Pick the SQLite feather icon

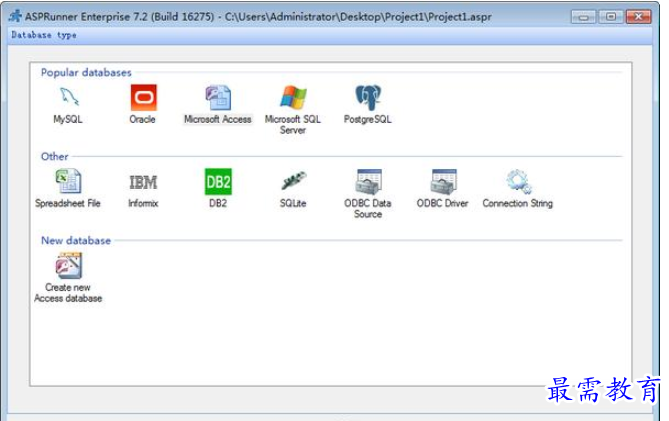click(x=293, y=181)
